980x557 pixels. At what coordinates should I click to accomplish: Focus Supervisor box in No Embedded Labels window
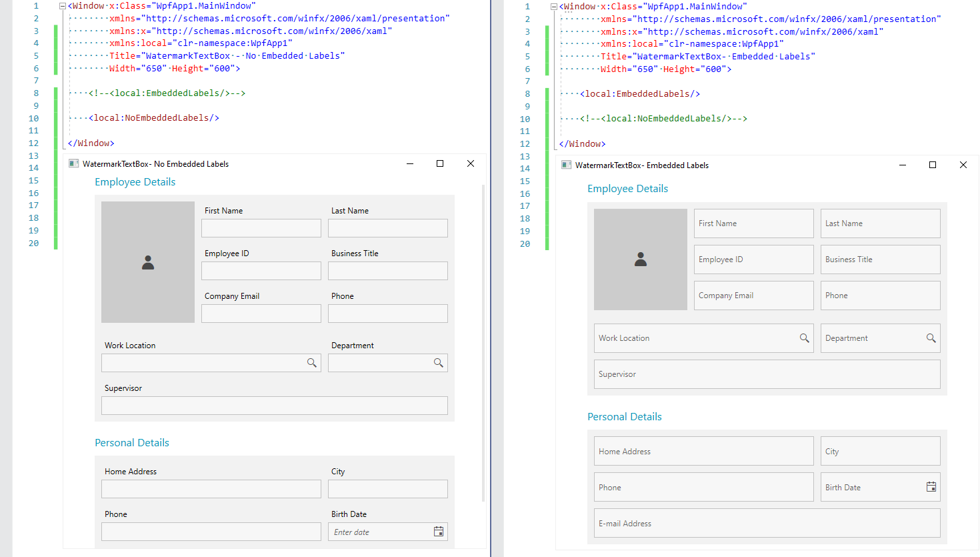[x=275, y=406]
